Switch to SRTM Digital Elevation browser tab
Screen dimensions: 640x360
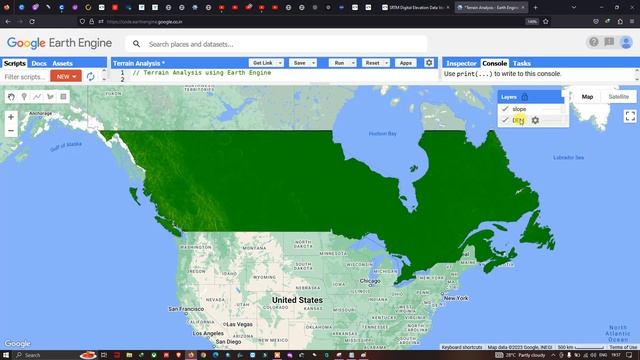click(416, 7)
